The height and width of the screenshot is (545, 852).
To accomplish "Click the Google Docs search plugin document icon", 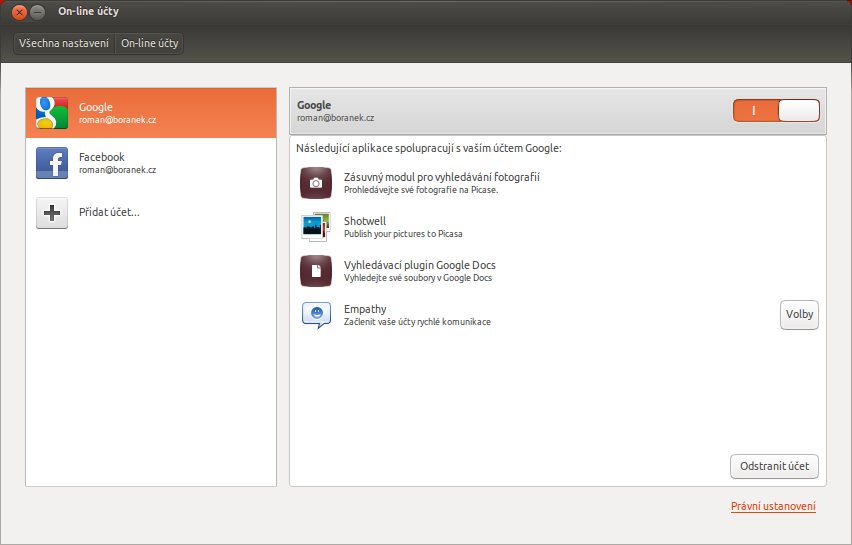I will coord(316,271).
